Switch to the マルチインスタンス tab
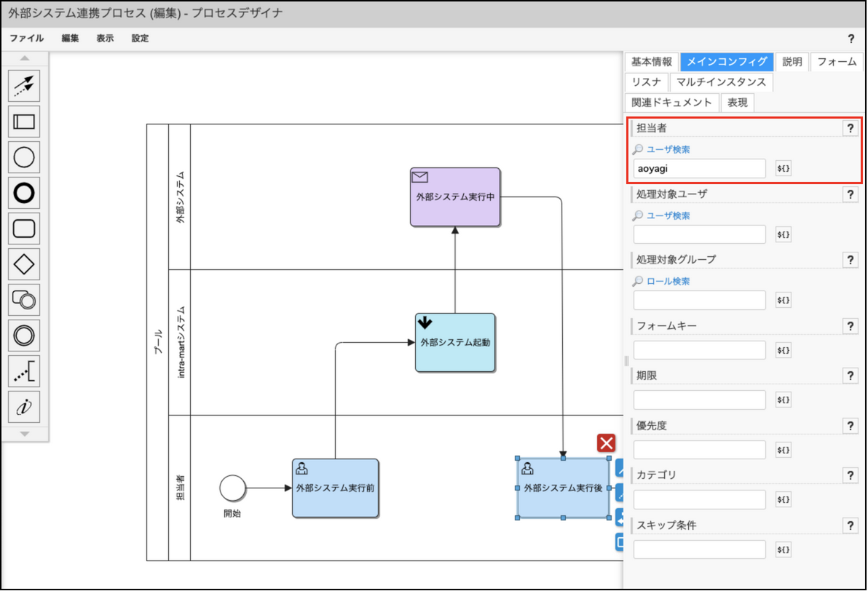 721,82
